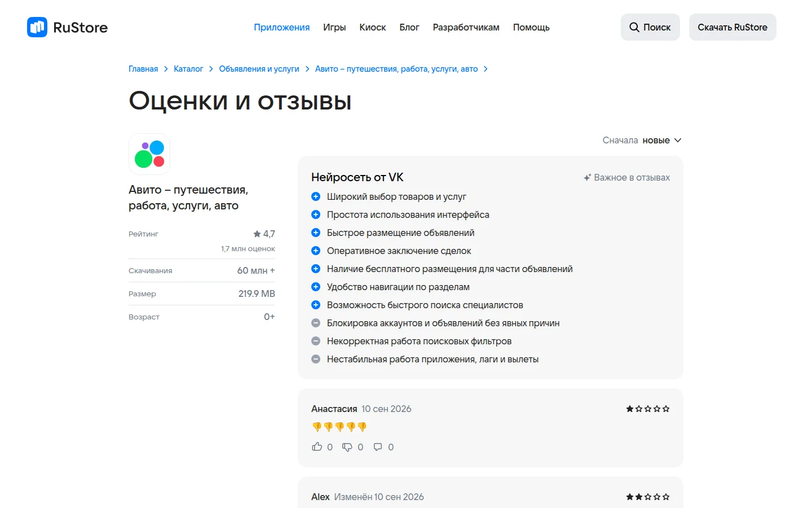The height and width of the screenshot is (508, 812).
Task: Open comments on Анастасия's review
Action: 378,447
